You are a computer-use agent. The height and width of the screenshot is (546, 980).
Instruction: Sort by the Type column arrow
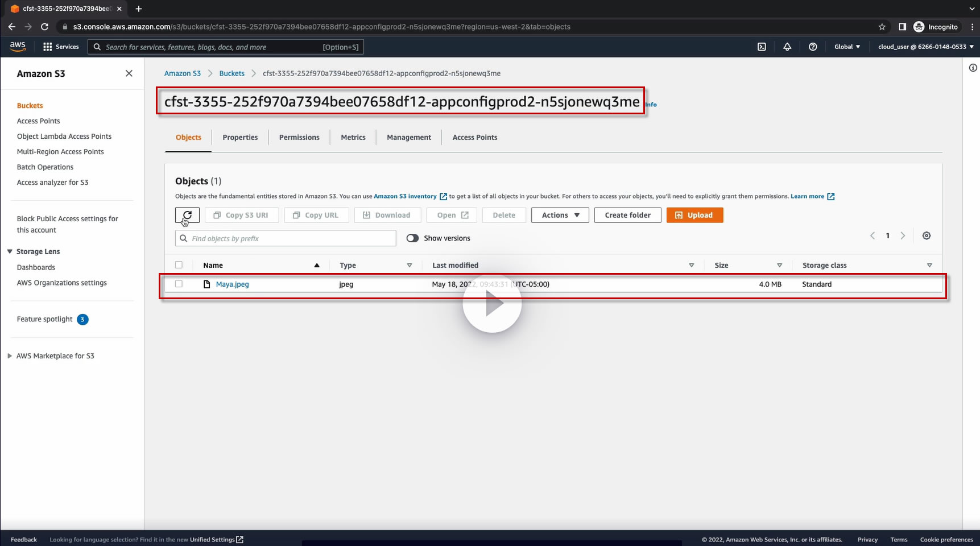click(x=410, y=266)
